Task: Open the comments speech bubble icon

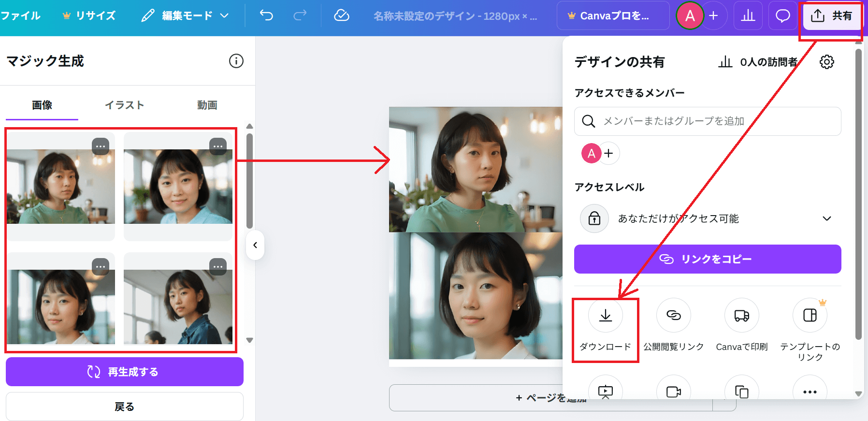Action: click(x=783, y=15)
